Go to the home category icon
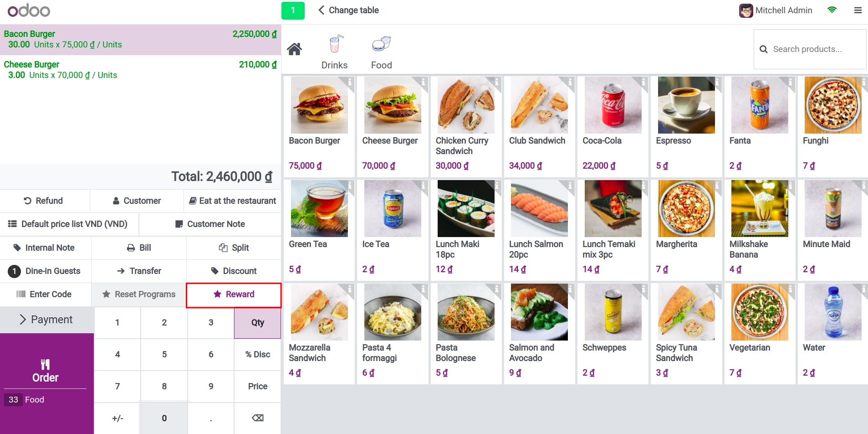Image resolution: width=868 pixels, height=434 pixels. [x=294, y=49]
